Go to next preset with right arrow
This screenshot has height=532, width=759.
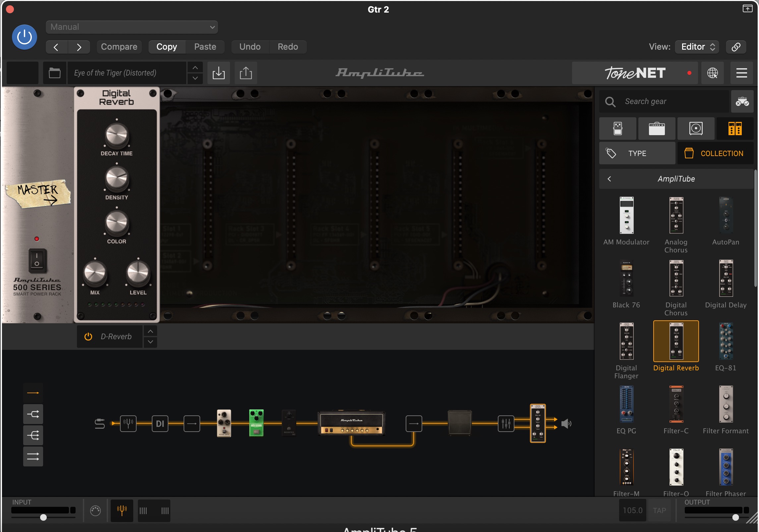79,47
